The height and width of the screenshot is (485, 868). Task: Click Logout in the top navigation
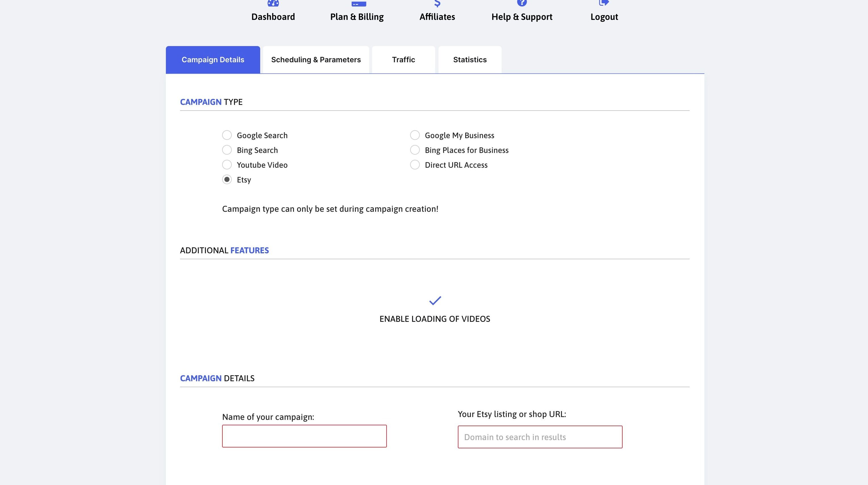[x=604, y=17]
